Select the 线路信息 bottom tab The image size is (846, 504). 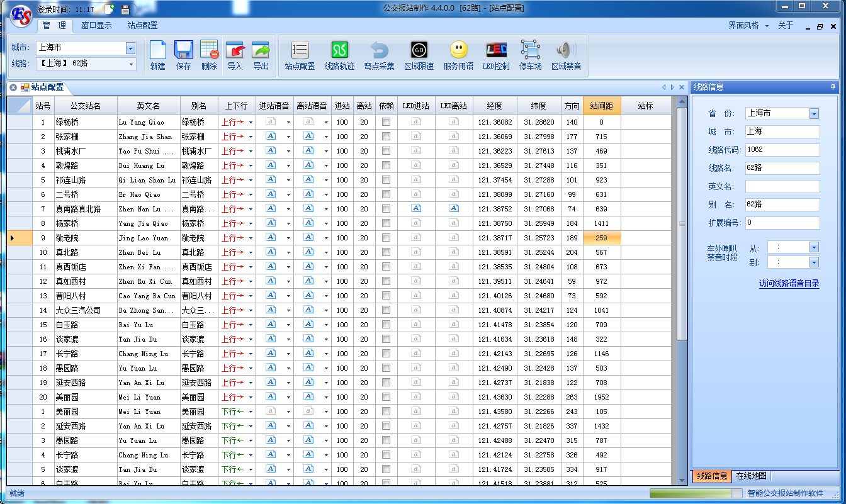[x=711, y=476]
